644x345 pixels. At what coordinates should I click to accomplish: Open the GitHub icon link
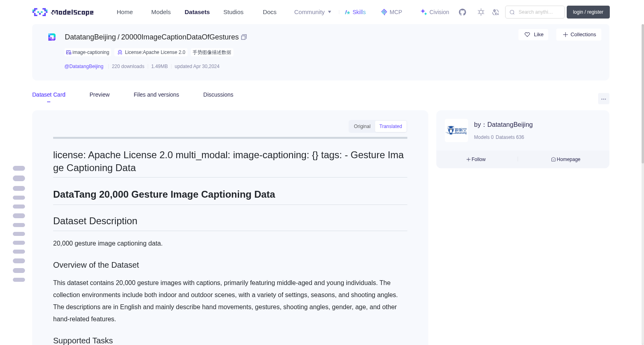coord(462,12)
